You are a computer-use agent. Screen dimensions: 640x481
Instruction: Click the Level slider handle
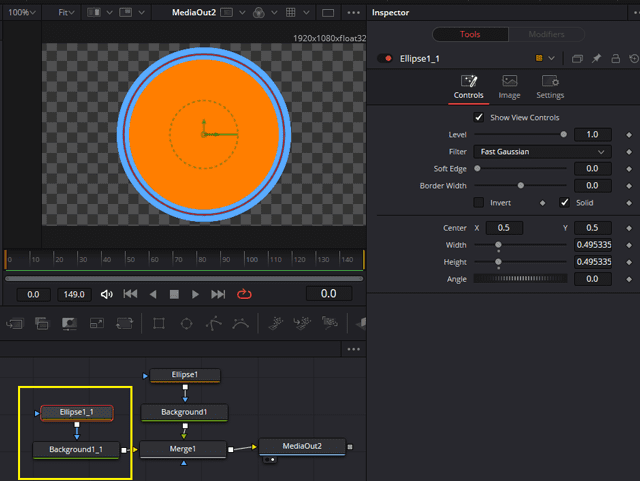tap(564, 134)
